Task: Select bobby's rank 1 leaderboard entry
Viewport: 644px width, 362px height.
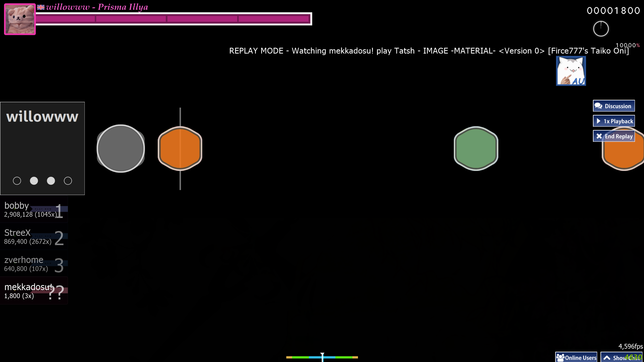Action: coord(34,210)
